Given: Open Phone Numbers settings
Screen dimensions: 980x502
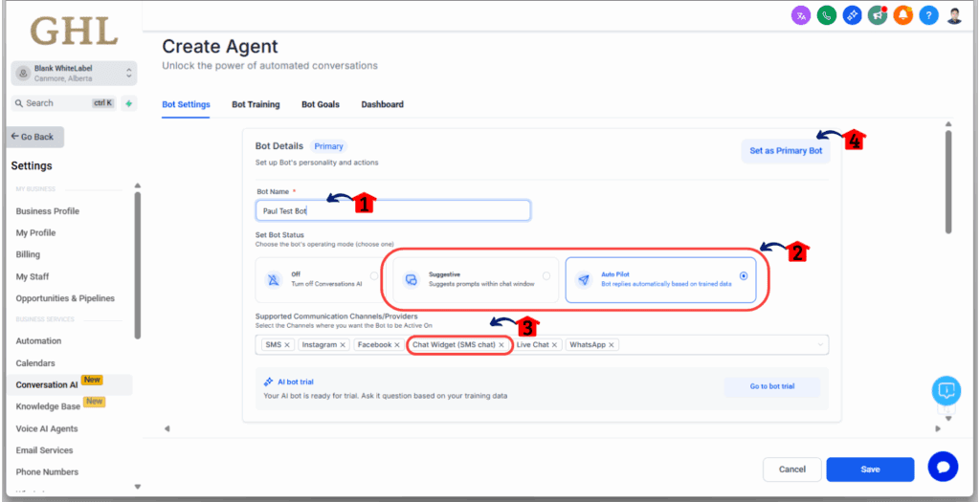Looking at the screenshot, I should tap(47, 472).
